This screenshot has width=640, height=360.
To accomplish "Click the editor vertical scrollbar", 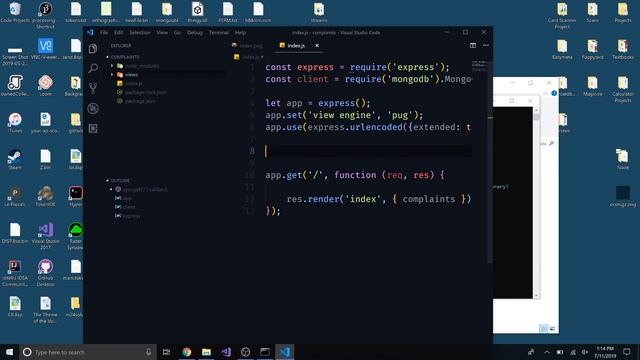I will 490,163.
